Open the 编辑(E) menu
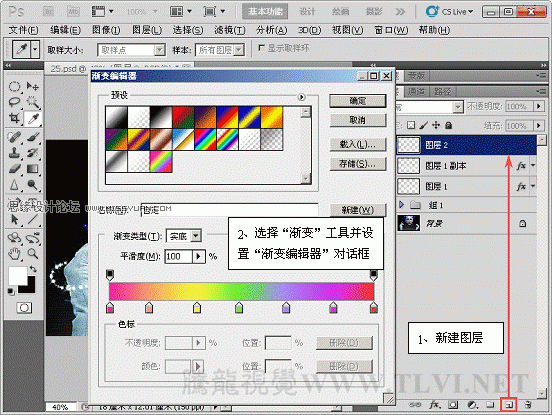The width and height of the screenshot is (552, 415). tap(65, 30)
